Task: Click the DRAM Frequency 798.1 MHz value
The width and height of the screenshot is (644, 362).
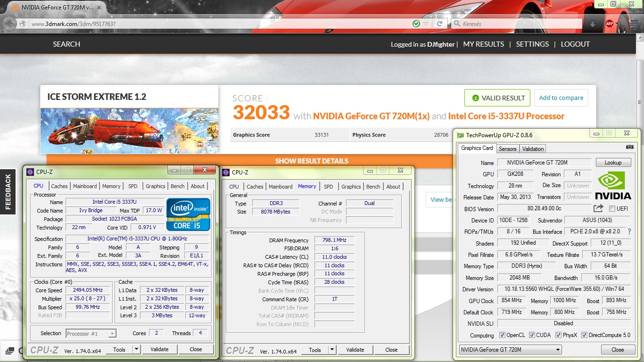Action: point(335,240)
